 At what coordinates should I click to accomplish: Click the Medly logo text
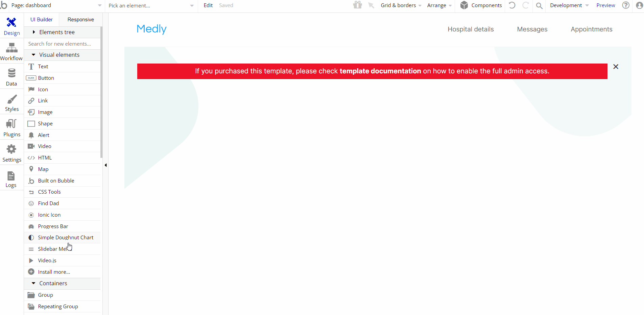(x=151, y=29)
